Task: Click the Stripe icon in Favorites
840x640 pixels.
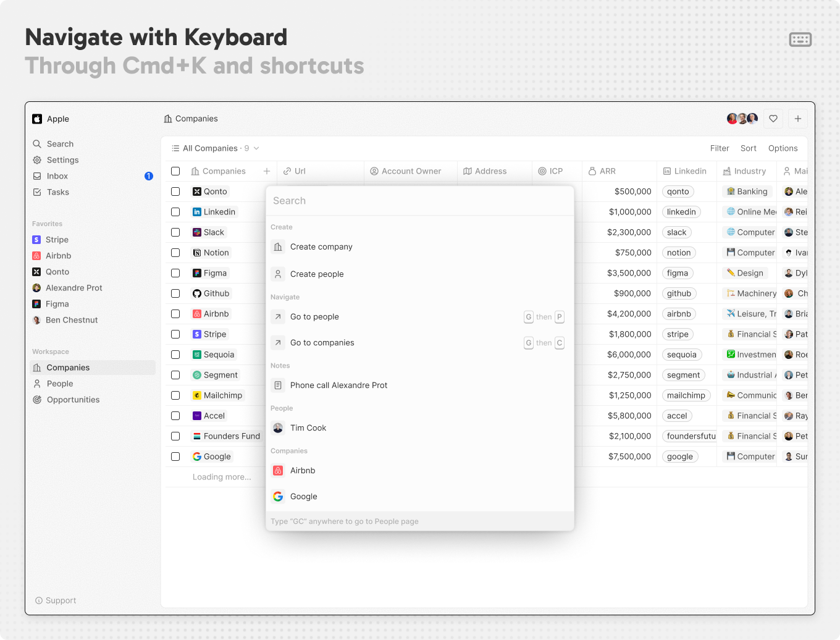Action: 36,240
